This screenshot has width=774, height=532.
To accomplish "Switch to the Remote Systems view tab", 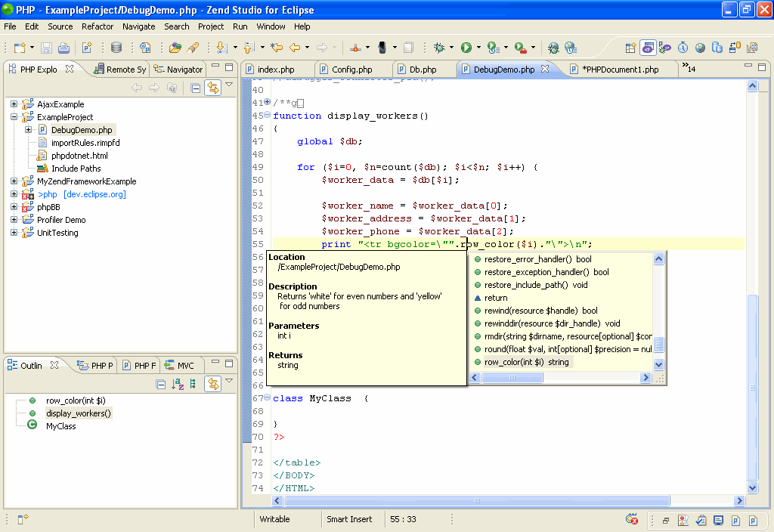I will 121,69.
